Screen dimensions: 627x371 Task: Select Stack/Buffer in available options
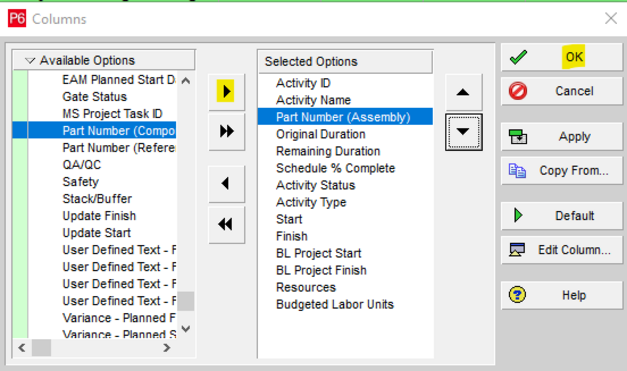coord(97,199)
